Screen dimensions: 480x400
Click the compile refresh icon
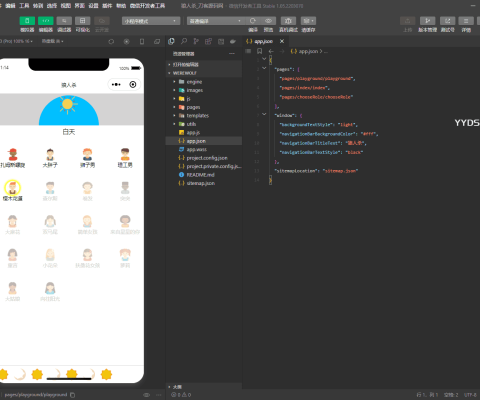(x=253, y=21)
